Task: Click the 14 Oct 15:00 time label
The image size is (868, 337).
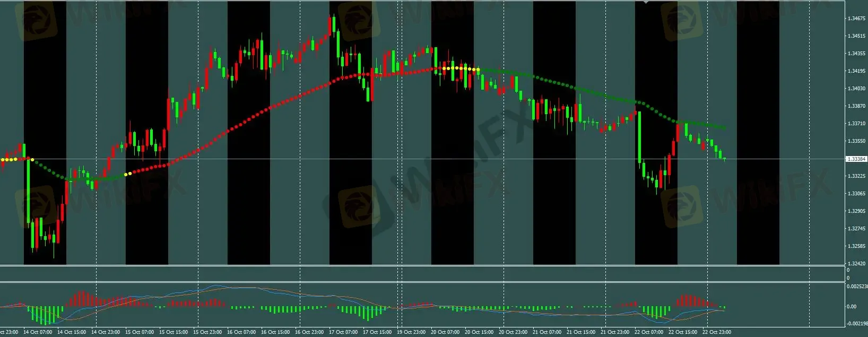Action: click(72, 332)
